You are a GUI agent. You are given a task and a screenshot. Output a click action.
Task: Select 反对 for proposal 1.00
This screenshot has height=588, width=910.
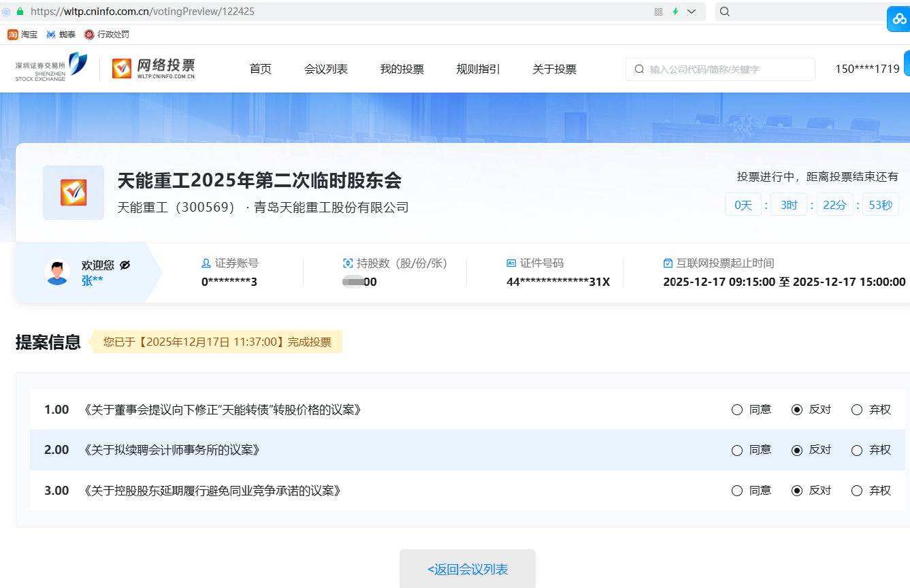coord(797,410)
